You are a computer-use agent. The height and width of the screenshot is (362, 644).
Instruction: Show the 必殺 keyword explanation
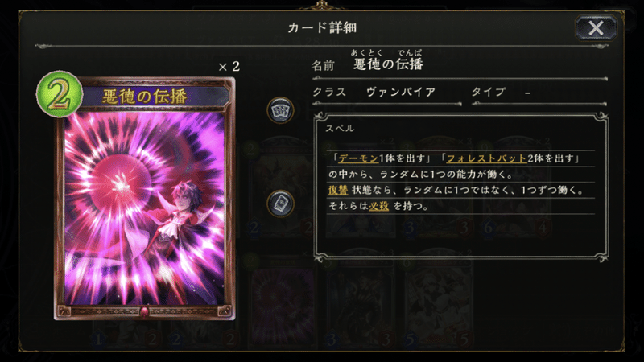tap(378, 206)
